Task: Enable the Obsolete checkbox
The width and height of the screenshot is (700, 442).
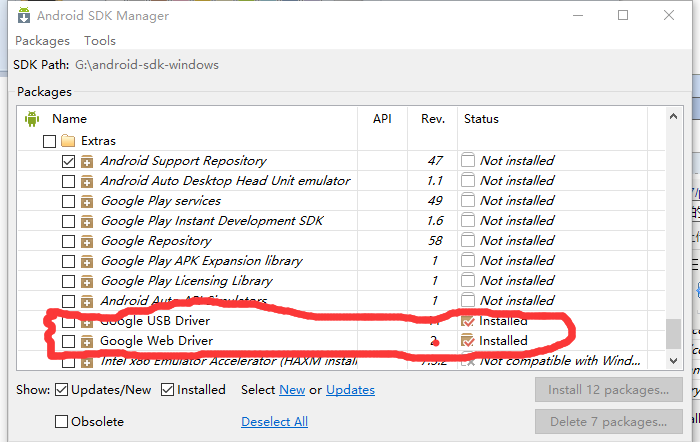Action: coord(62,422)
